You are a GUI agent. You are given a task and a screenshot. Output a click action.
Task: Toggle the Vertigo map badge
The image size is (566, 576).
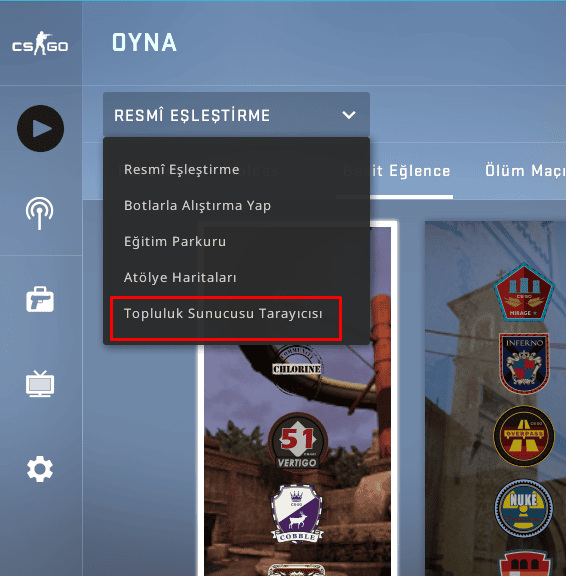pyautogui.click(x=297, y=441)
